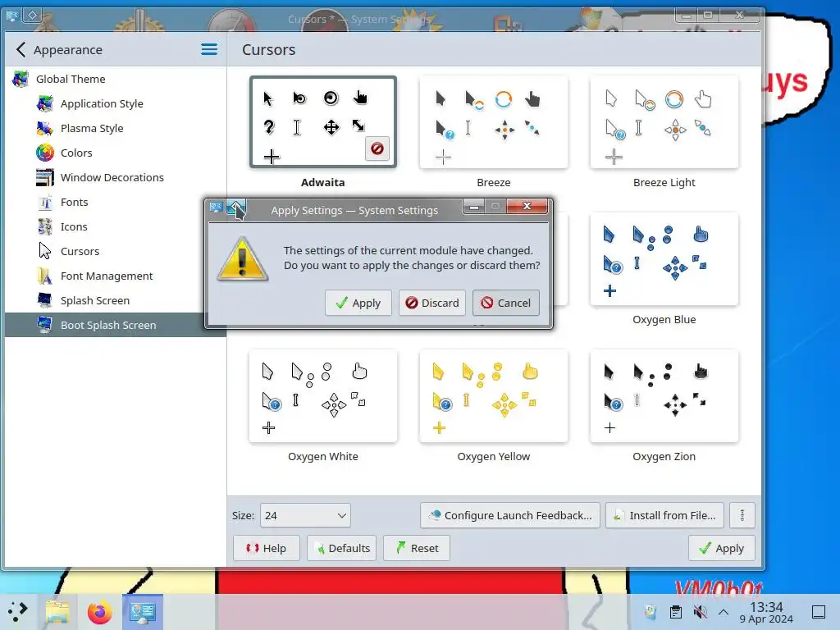Click the Adwaita theme label
Image resolution: width=840 pixels, height=630 pixels.
tap(323, 182)
